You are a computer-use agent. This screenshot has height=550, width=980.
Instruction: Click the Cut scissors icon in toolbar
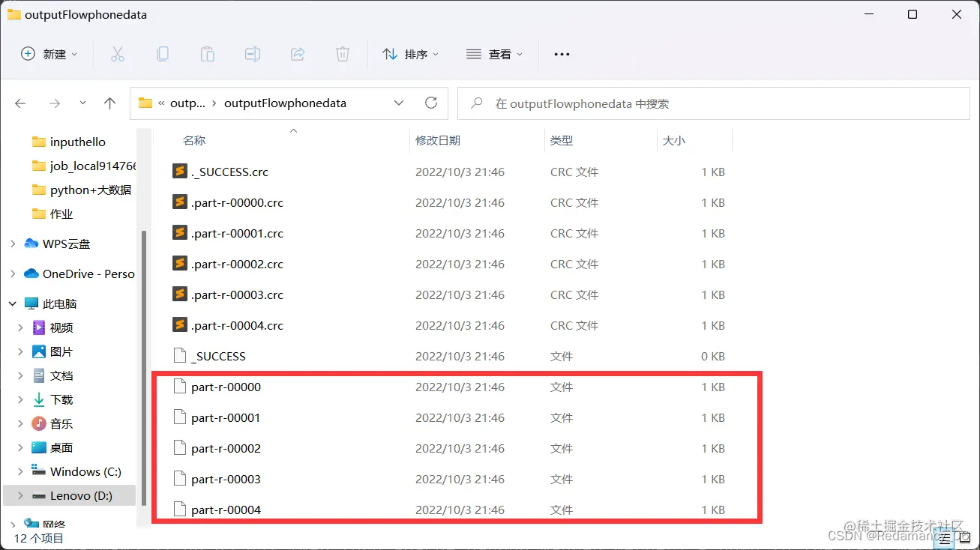(117, 54)
